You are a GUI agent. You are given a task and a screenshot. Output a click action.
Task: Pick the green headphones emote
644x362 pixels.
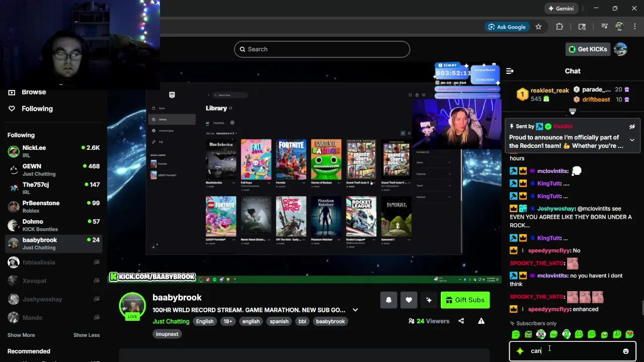click(567, 334)
